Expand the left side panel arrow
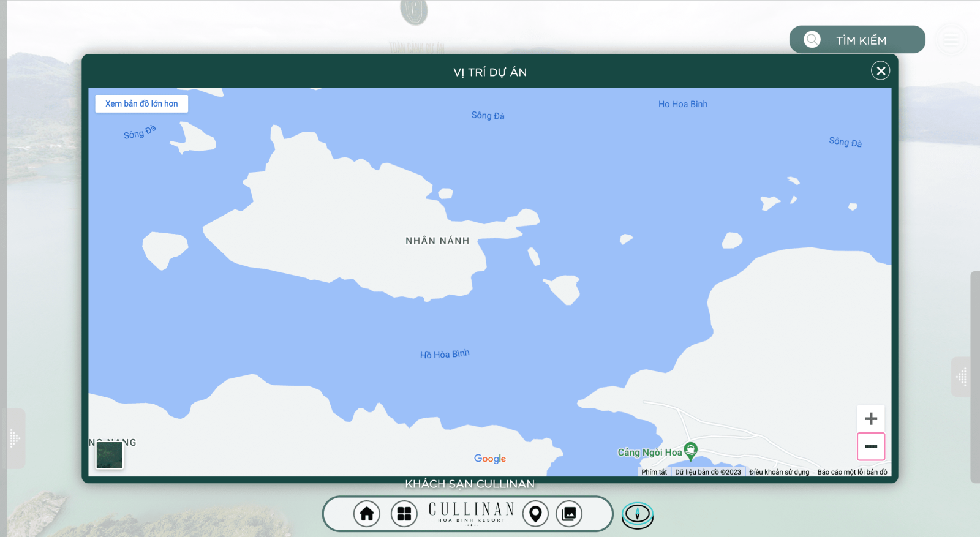The height and width of the screenshot is (537, 980). [x=15, y=438]
